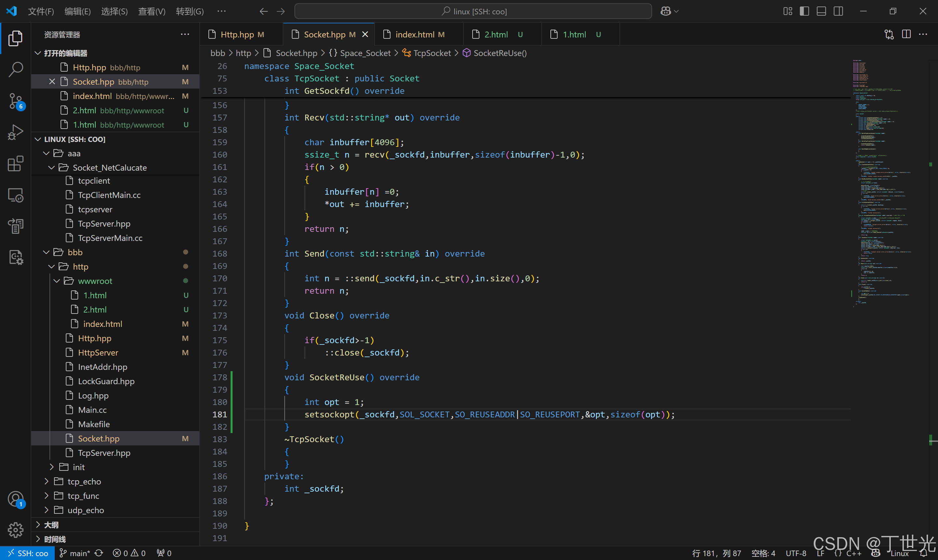
Task: Switch to the index.html tab
Action: click(415, 34)
